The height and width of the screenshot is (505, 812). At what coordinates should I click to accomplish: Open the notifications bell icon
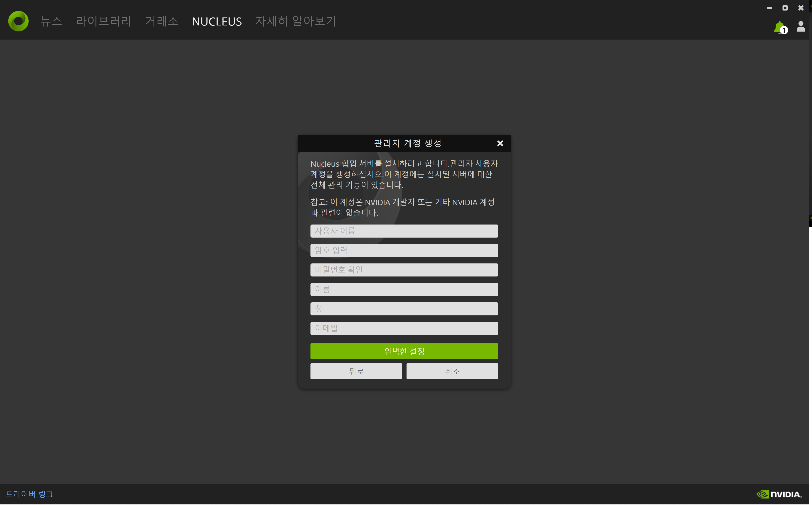(779, 27)
